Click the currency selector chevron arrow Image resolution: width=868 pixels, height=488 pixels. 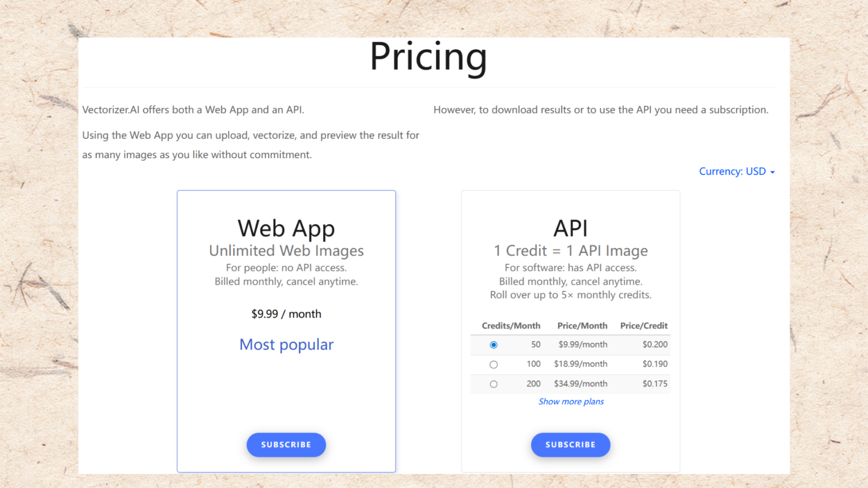(x=773, y=171)
